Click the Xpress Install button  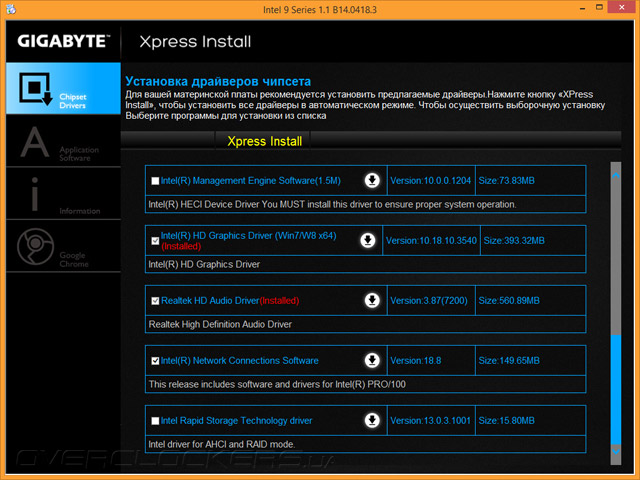[x=264, y=141]
